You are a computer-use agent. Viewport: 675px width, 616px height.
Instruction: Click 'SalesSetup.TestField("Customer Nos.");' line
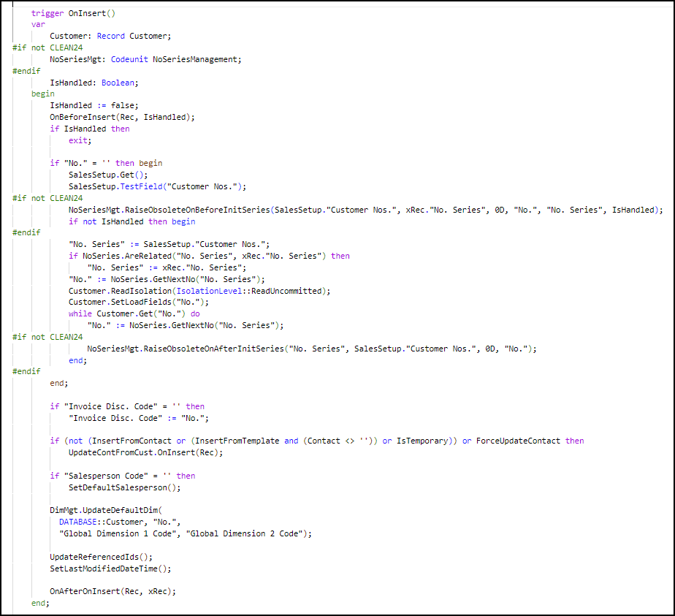(158, 186)
